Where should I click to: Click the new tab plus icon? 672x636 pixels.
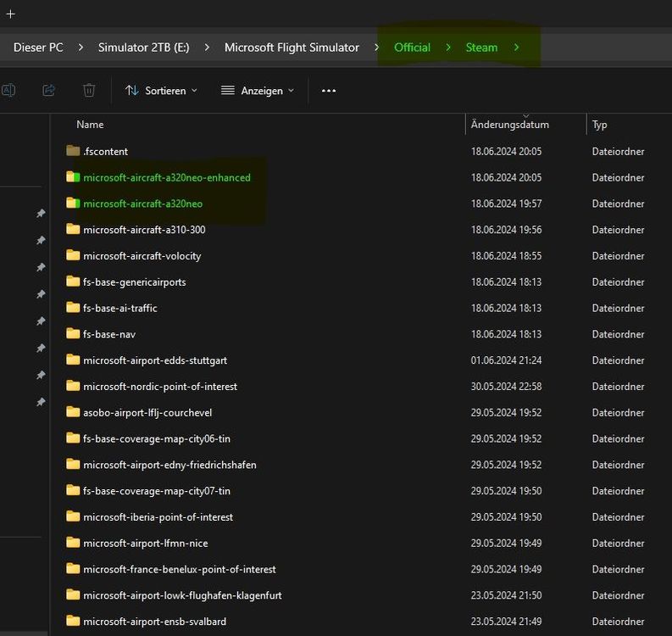pyautogui.click(x=10, y=14)
